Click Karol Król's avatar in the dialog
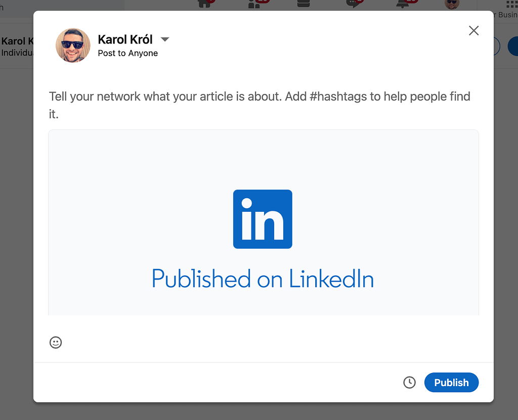This screenshot has height=420, width=518. click(x=73, y=45)
